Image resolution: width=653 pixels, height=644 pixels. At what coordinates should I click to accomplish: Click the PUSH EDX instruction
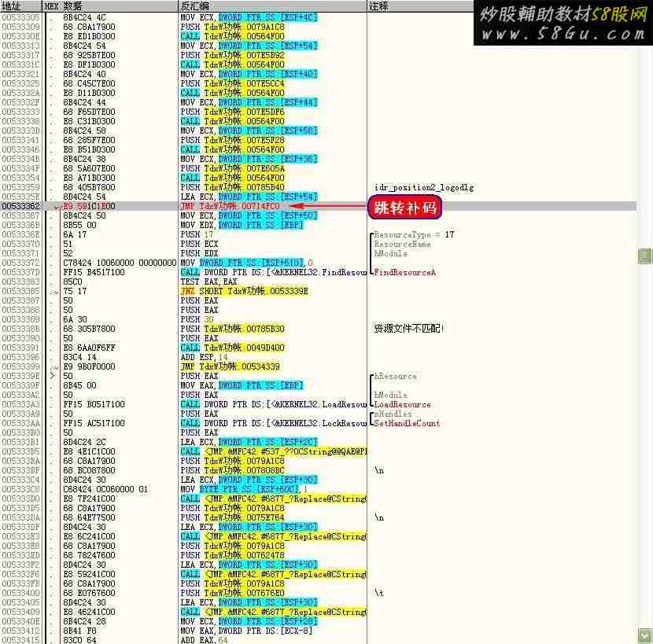(199, 253)
